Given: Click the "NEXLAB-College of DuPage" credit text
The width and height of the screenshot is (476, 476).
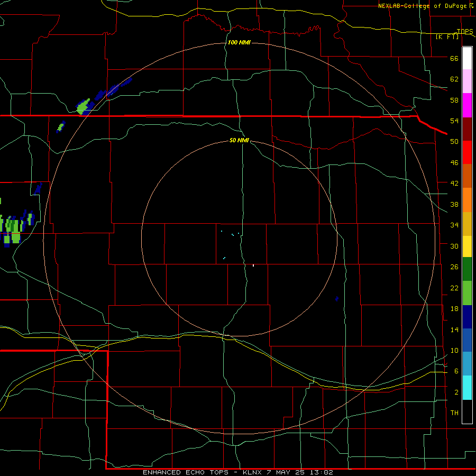Looking at the screenshot, I should click(422, 6).
